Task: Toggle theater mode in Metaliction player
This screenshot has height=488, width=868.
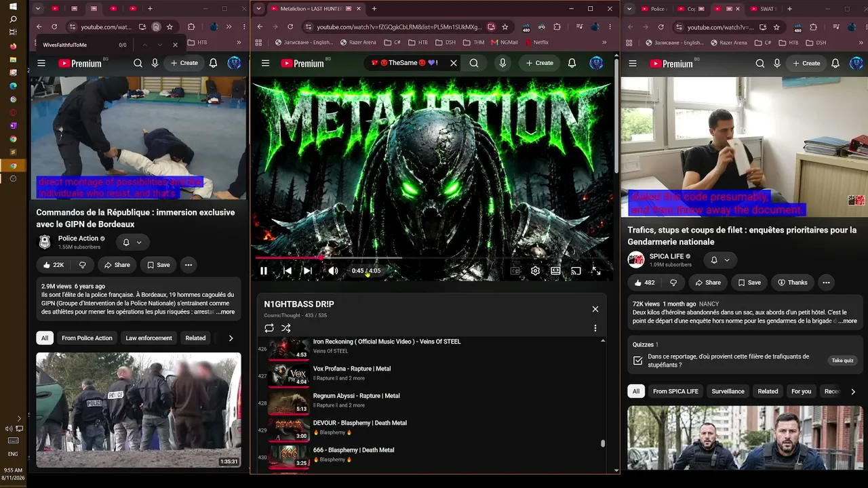Action: coord(555,270)
